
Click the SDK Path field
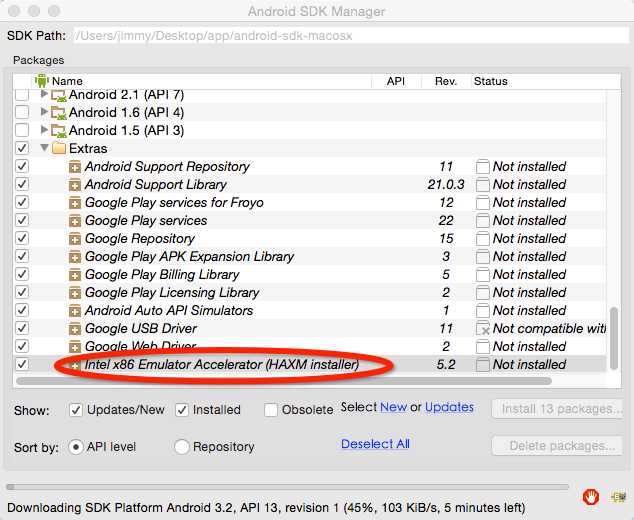point(349,36)
